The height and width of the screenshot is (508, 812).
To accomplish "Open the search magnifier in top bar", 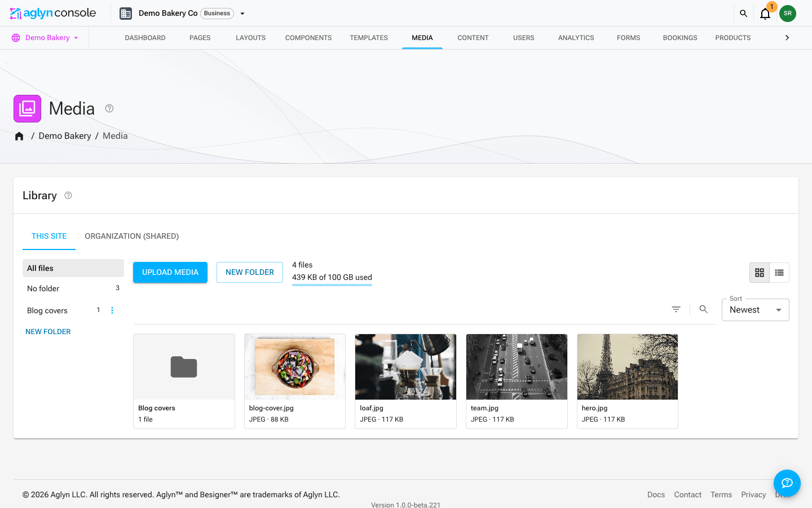I will [743, 14].
